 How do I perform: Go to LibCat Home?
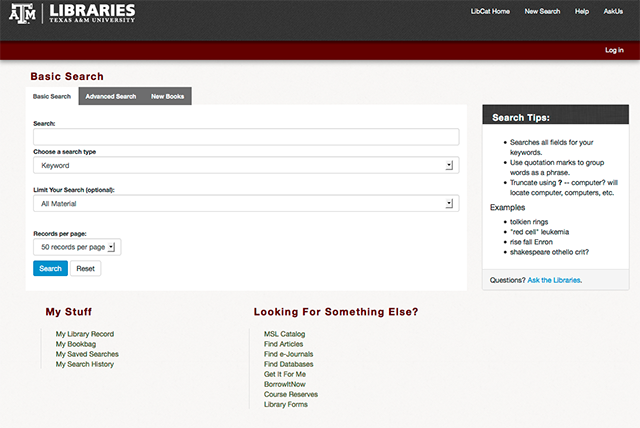point(490,11)
